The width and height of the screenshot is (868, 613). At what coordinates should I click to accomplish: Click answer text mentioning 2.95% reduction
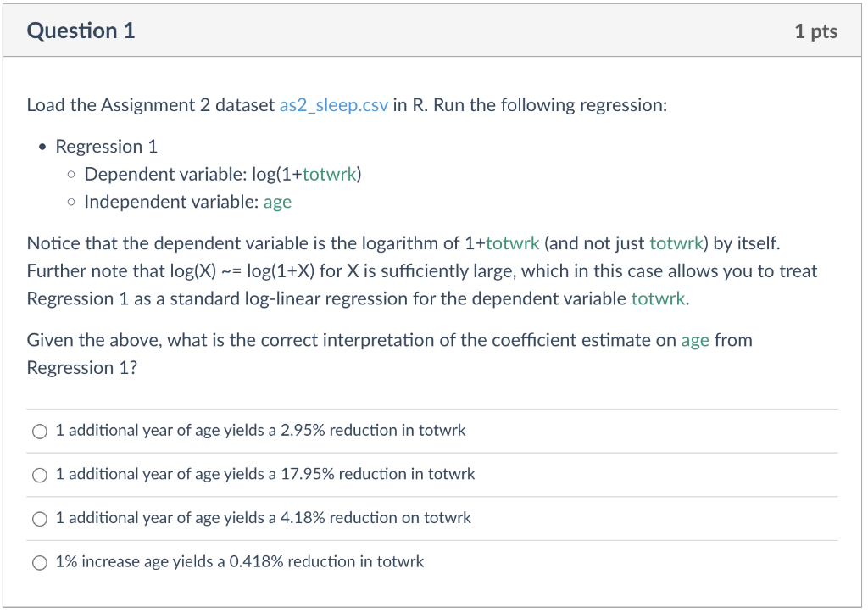click(260, 431)
